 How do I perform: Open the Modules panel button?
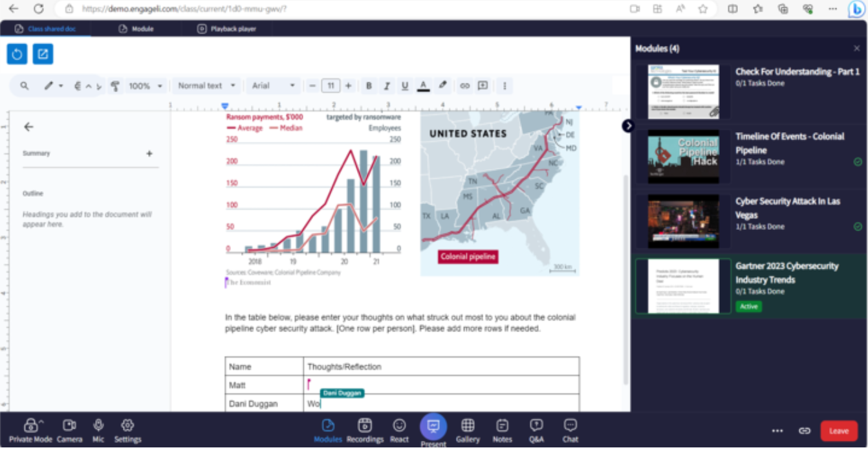tap(328, 430)
